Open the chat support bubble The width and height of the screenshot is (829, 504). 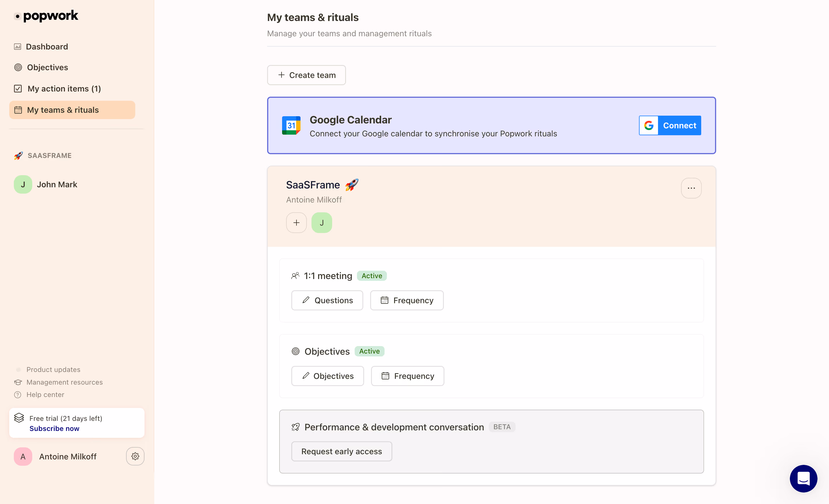803,479
